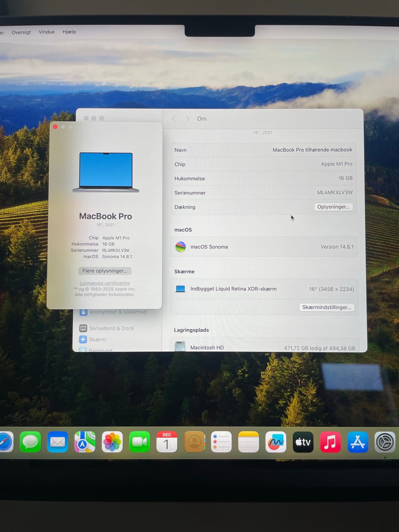This screenshot has width=399, height=532.
Task: Click the Oplysninger… coverage button
Action: click(333, 207)
